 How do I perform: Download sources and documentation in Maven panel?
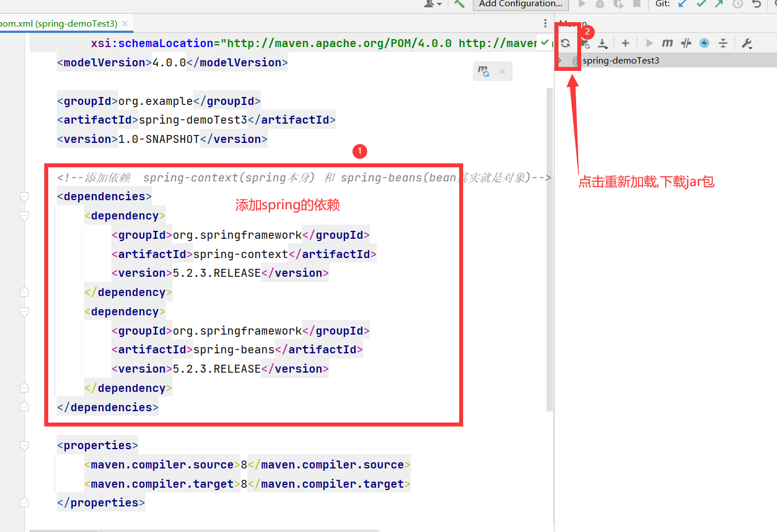point(603,43)
